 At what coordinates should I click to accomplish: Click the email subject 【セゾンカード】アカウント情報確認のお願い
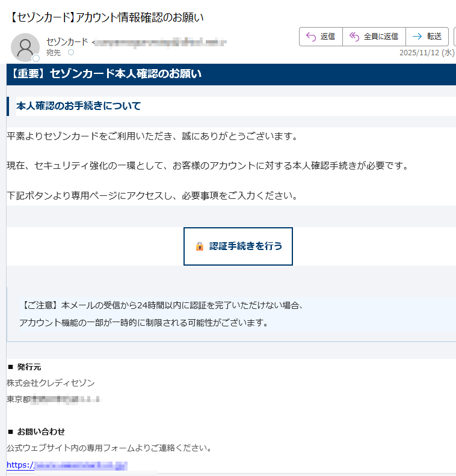pyautogui.click(x=106, y=17)
